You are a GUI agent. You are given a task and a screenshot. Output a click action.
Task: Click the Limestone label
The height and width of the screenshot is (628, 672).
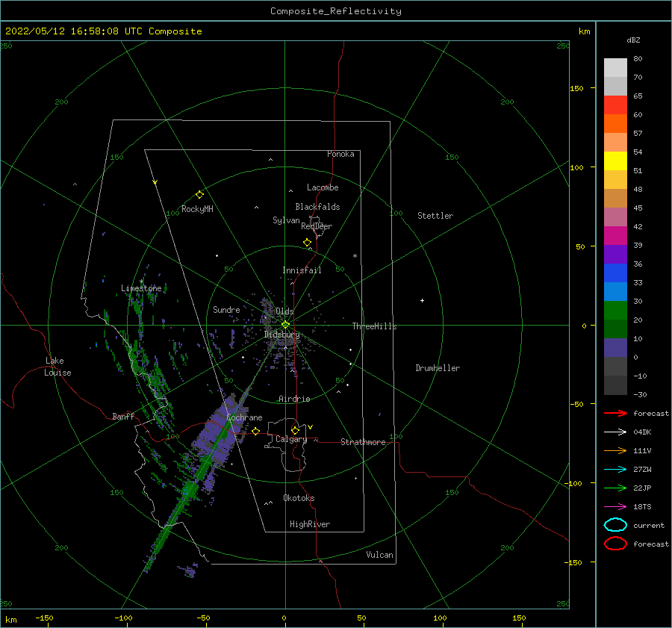click(x=141, y=288)
